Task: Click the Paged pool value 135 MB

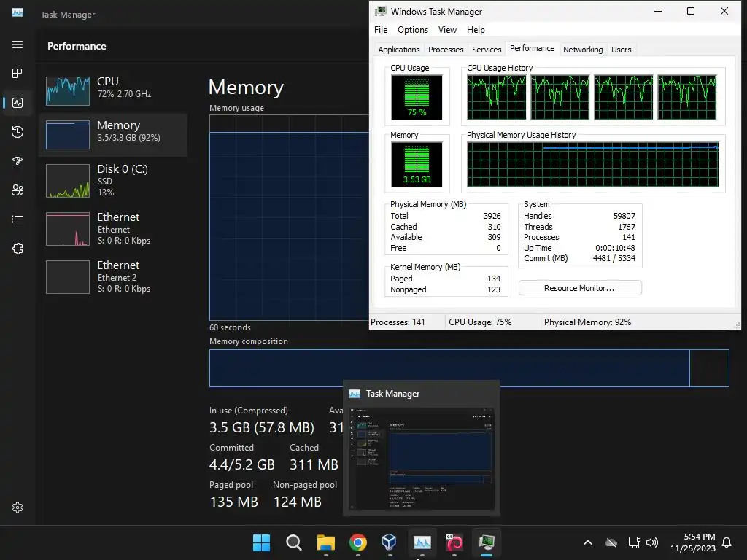Action: [x=234, y=502]
